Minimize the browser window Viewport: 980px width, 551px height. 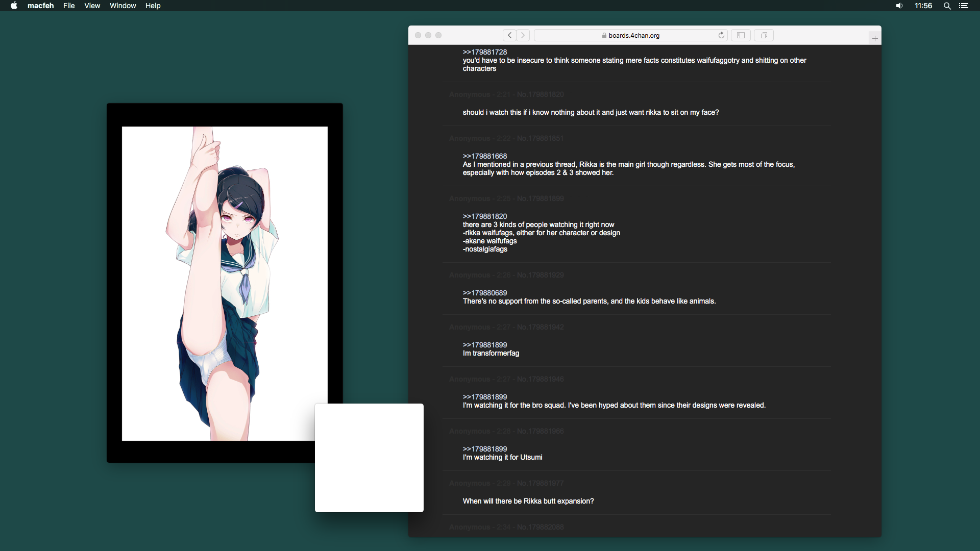(428, 35)
